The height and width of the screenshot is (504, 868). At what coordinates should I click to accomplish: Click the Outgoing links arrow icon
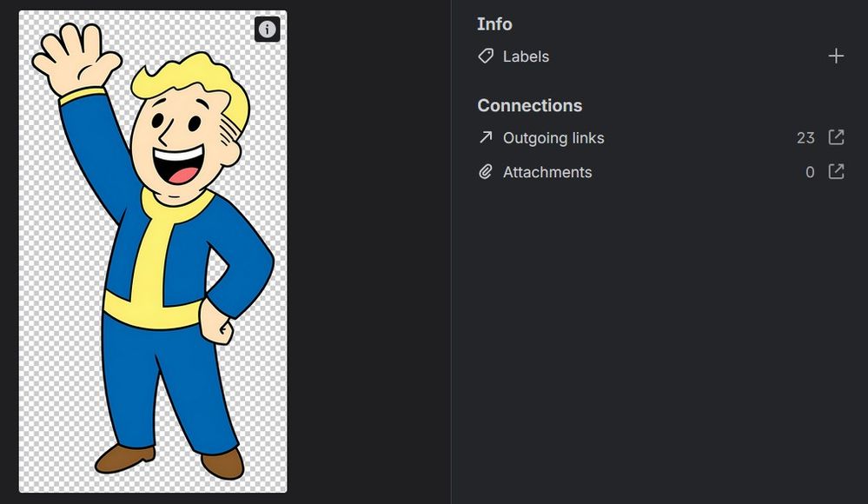486,137
